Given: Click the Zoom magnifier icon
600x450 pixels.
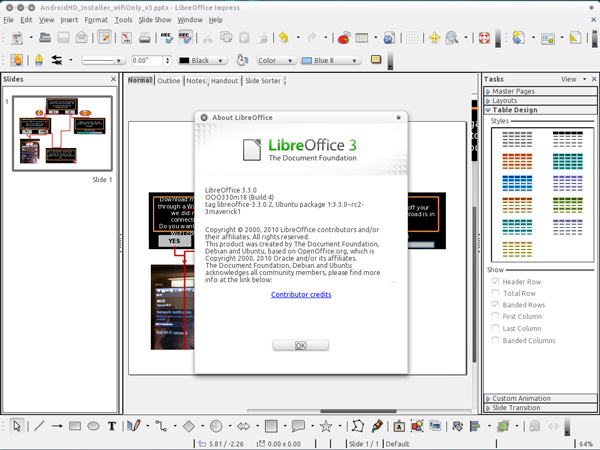Looking at the screenshot, I should (x=452, y=38).
